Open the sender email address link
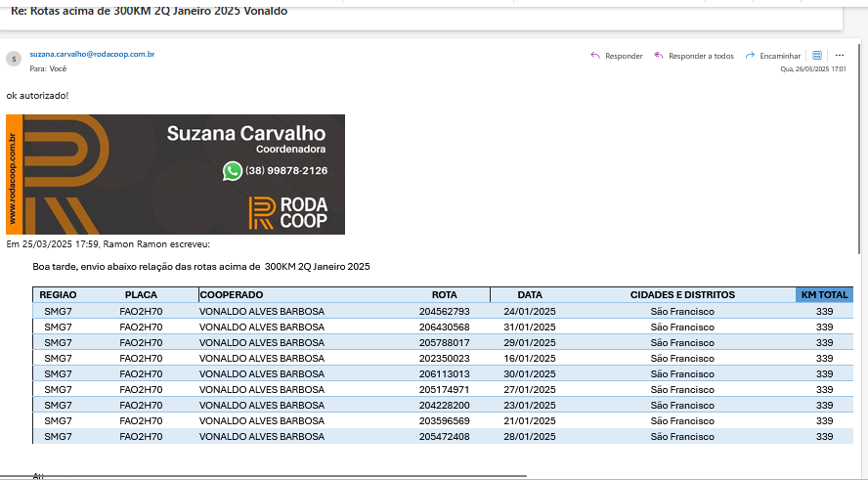Viewport: 868px width, 480px height. click(92, 54)
